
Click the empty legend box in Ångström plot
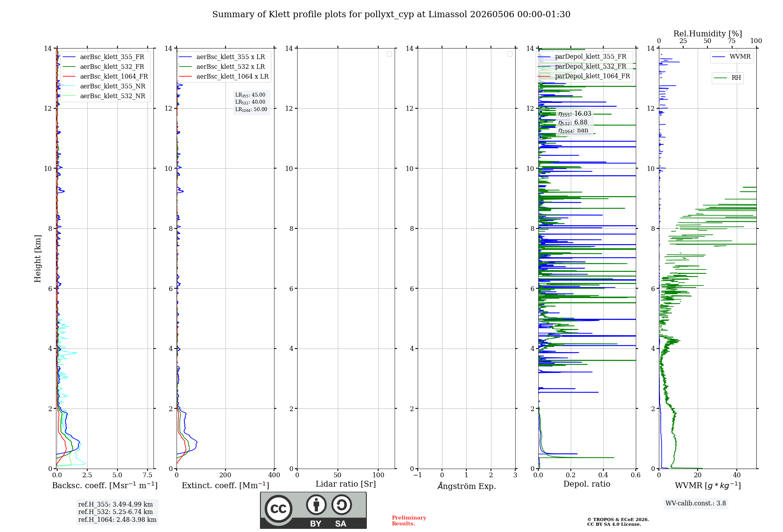pyautogui.click(x=510, y=54)
